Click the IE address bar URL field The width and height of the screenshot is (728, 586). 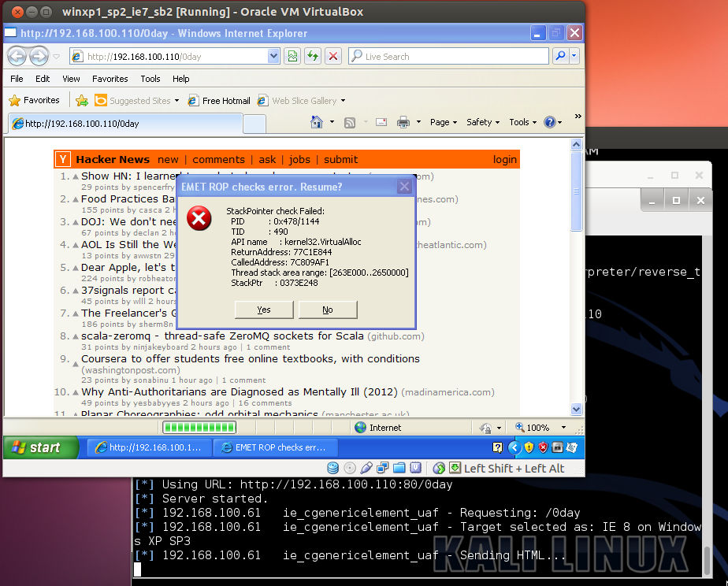[175, 56]
